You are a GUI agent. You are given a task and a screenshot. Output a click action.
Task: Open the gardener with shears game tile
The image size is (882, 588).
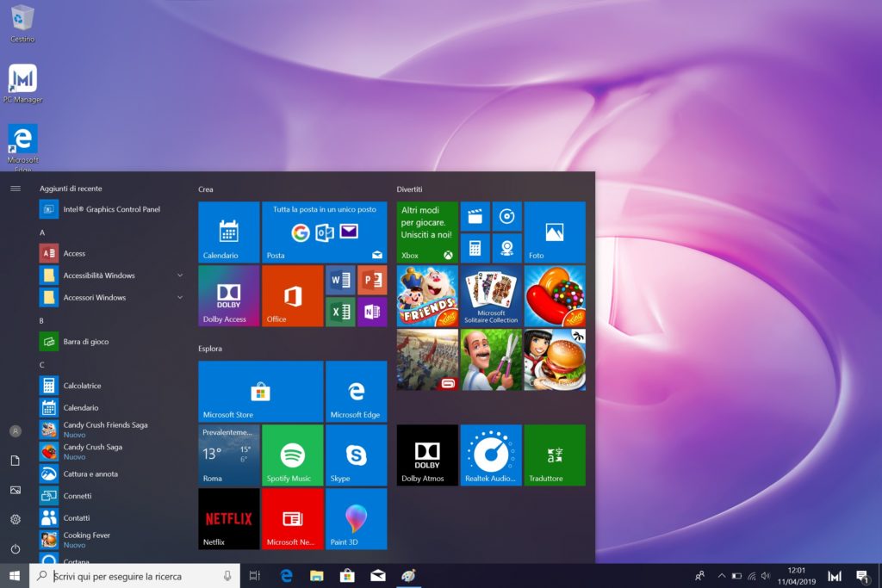click(491, 360)
